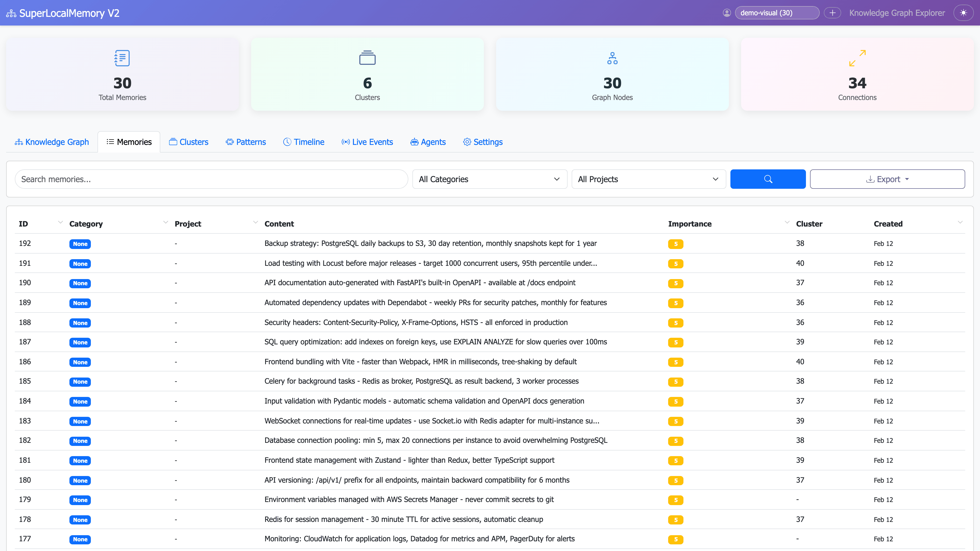The height and width of the screenshot is (551, 980).
Task: Switch to the Timeline tab
Action: [303, 142]
